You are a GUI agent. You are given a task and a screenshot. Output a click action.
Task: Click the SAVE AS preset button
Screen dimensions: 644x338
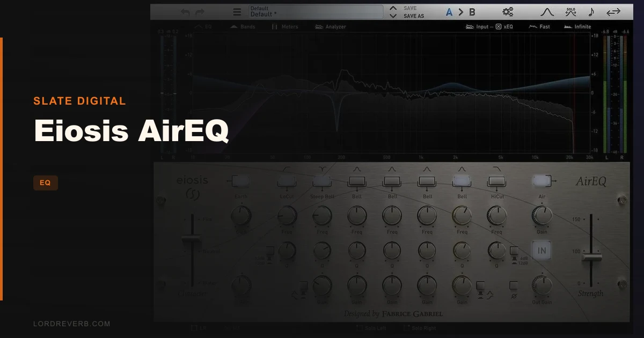414,16
